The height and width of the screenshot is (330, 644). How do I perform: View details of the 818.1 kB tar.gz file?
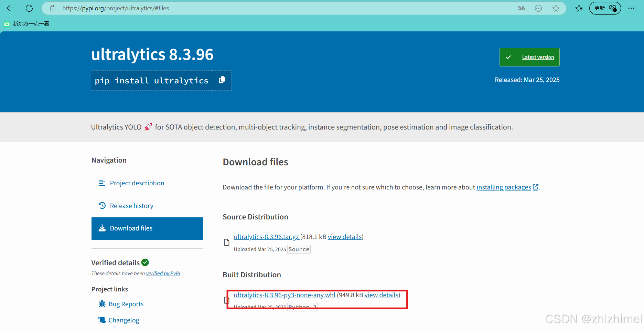point(345,237)
